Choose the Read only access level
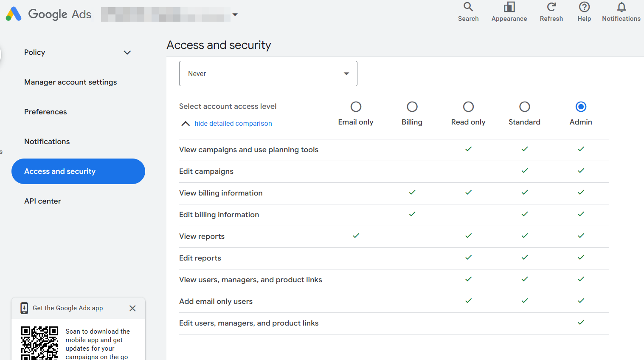 pos(468,107)
